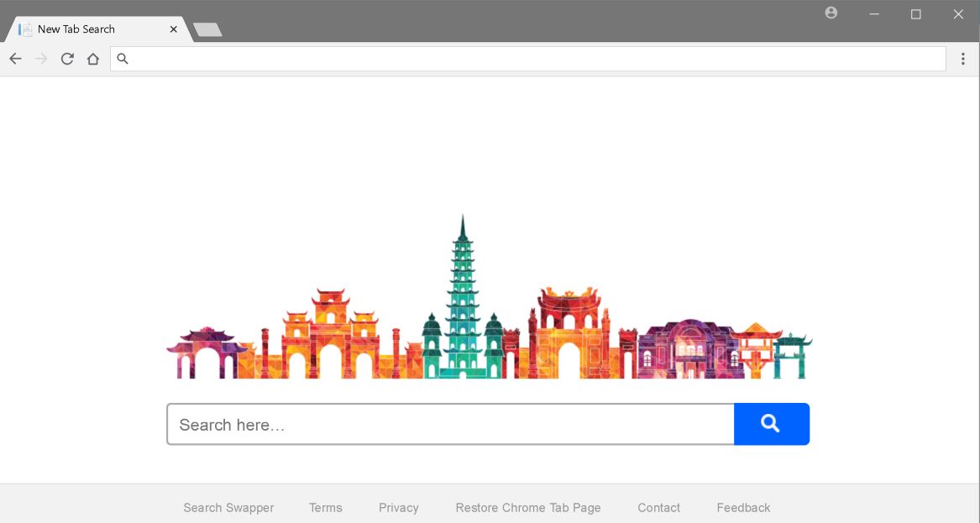Open the Feedback link
This screenshot has height=523, width=980.
[x=744, y=507]
